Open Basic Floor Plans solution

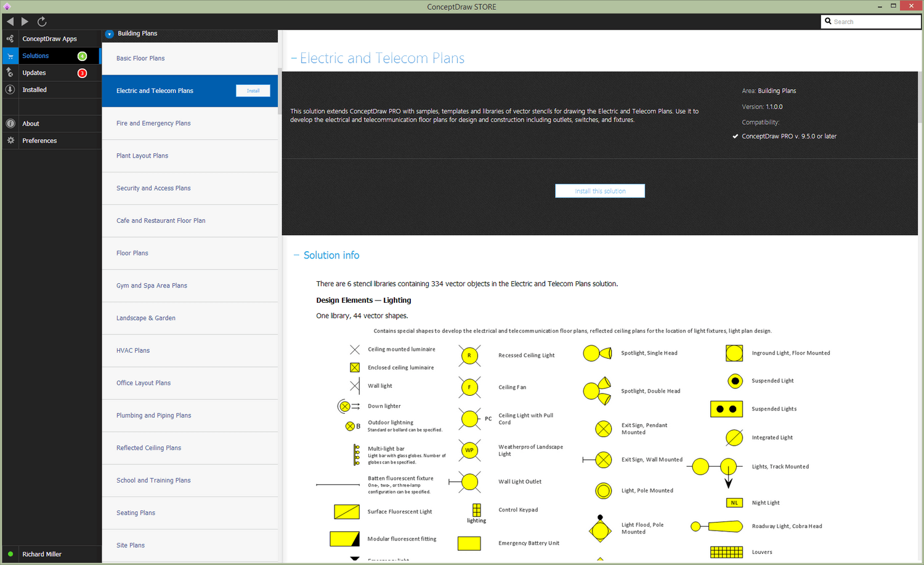(x=190, y=58)
